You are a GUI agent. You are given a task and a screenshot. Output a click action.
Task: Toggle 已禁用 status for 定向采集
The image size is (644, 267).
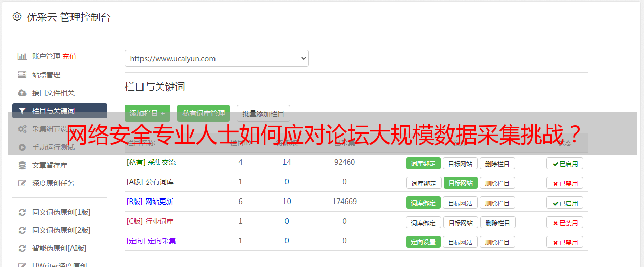pyautogui.click(x=565, y=242)
